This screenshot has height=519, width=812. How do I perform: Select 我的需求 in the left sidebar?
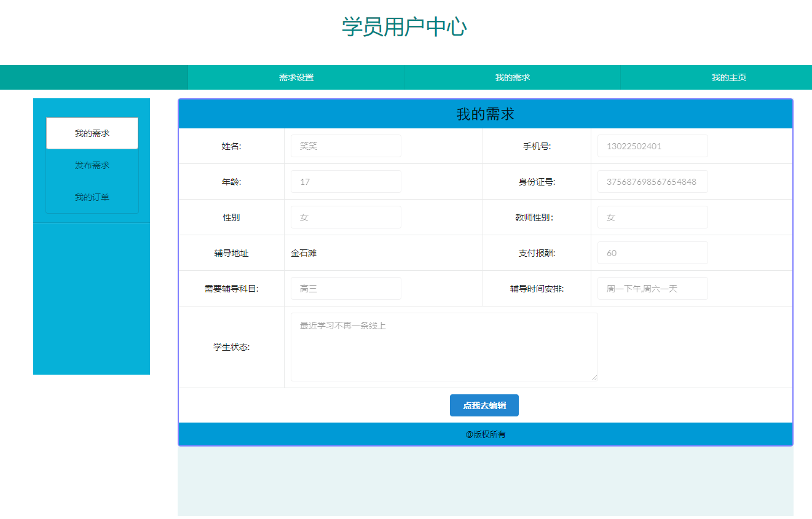[x=92, y=133]
